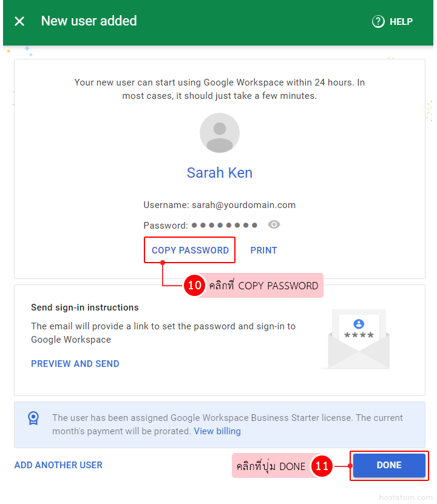Click COPY PASSWORD
Image resolution: width=437 pixels, height=504 pixels.
190,250
